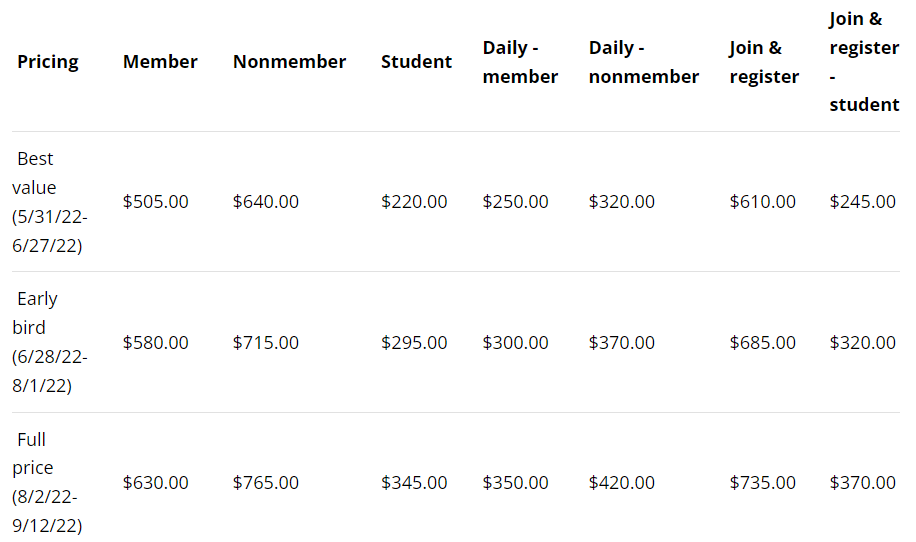Select the Join & register - student header
Viewport: 916px width, 542px height.
pos(864,62)
